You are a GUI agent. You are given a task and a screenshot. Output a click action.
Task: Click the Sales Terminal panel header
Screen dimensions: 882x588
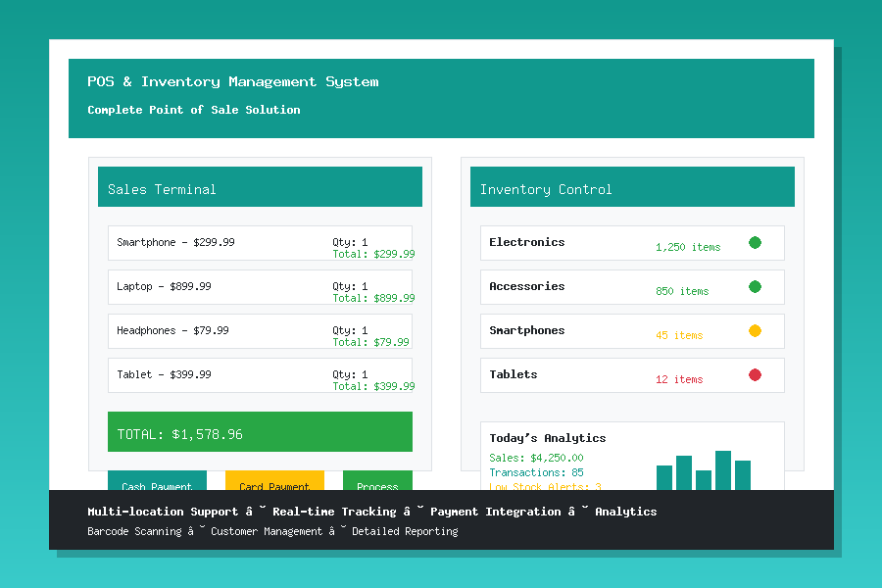point(260,186)
